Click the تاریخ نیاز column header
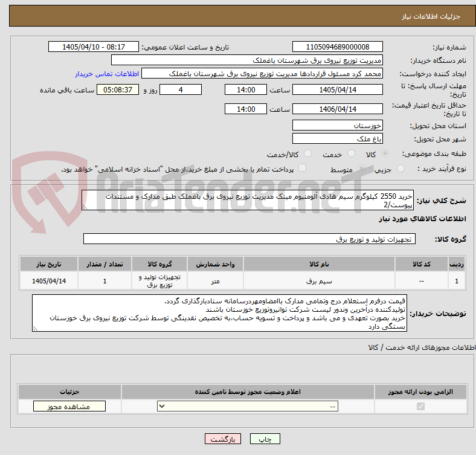Viewport: 476px width, 455px height. (49, 264)
